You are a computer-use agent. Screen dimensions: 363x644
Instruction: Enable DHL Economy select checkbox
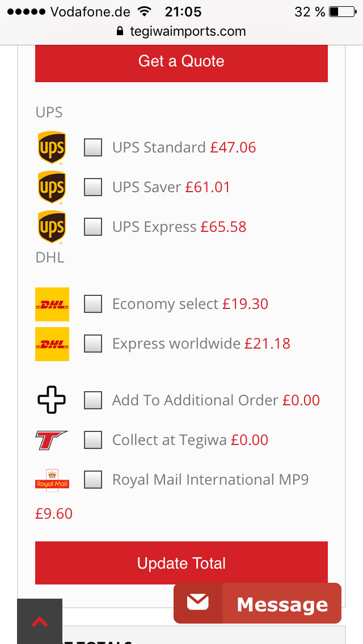coord(93,304)
